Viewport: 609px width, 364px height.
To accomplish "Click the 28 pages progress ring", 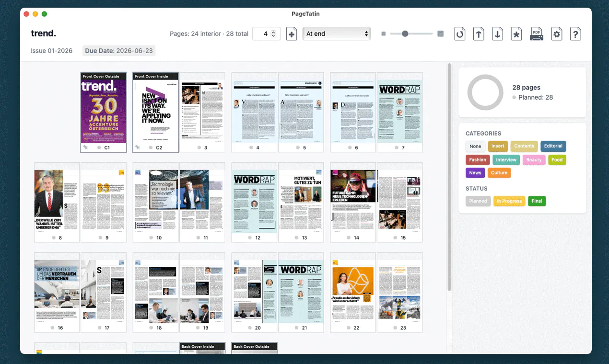I will click(x=485, y=92).
